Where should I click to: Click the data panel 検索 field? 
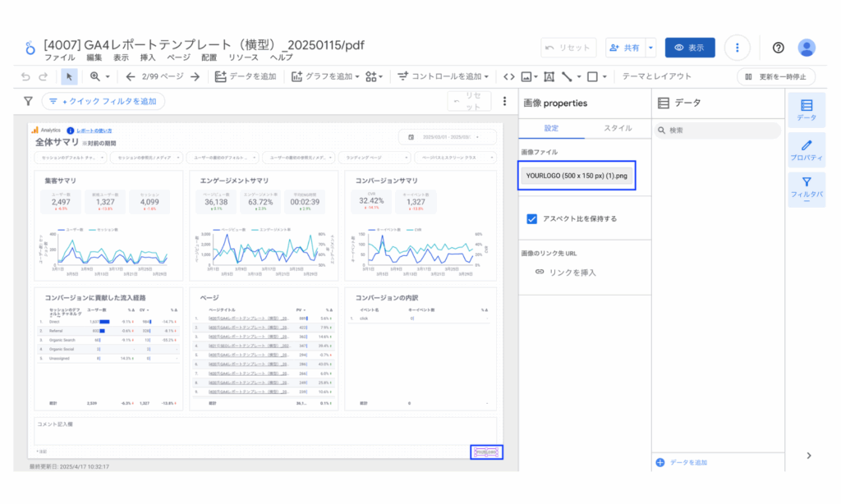(x=717, y=131)
